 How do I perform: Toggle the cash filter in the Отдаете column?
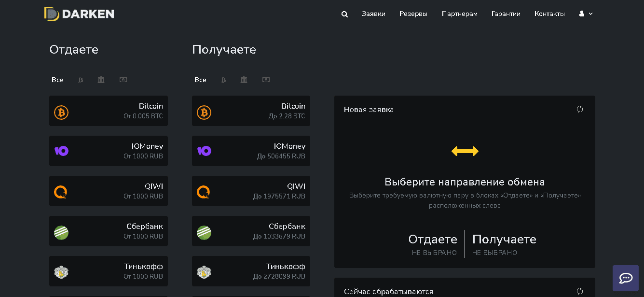123,80
